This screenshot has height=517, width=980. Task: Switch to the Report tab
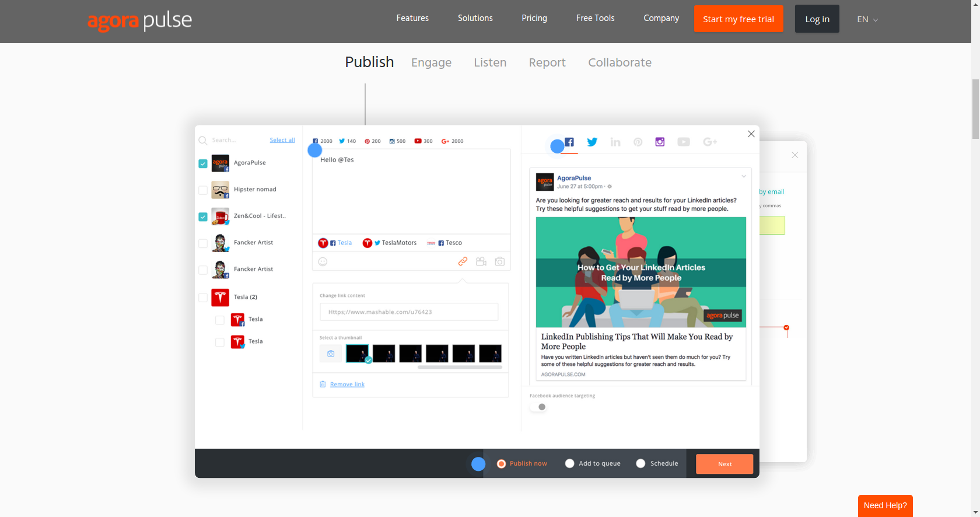pos(547,62)
